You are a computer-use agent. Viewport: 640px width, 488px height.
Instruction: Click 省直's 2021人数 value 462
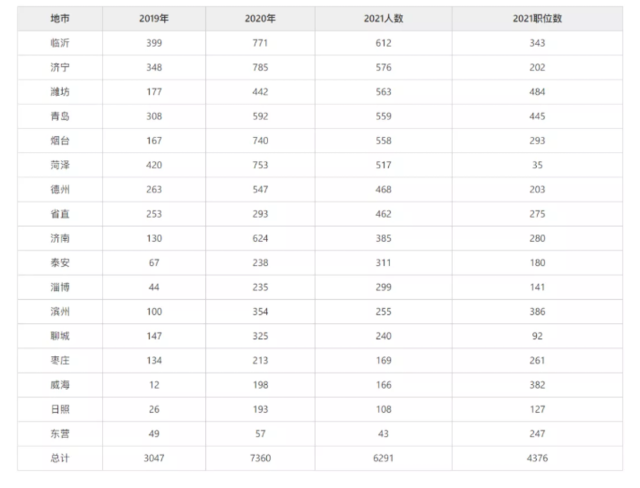pos(383,214)
